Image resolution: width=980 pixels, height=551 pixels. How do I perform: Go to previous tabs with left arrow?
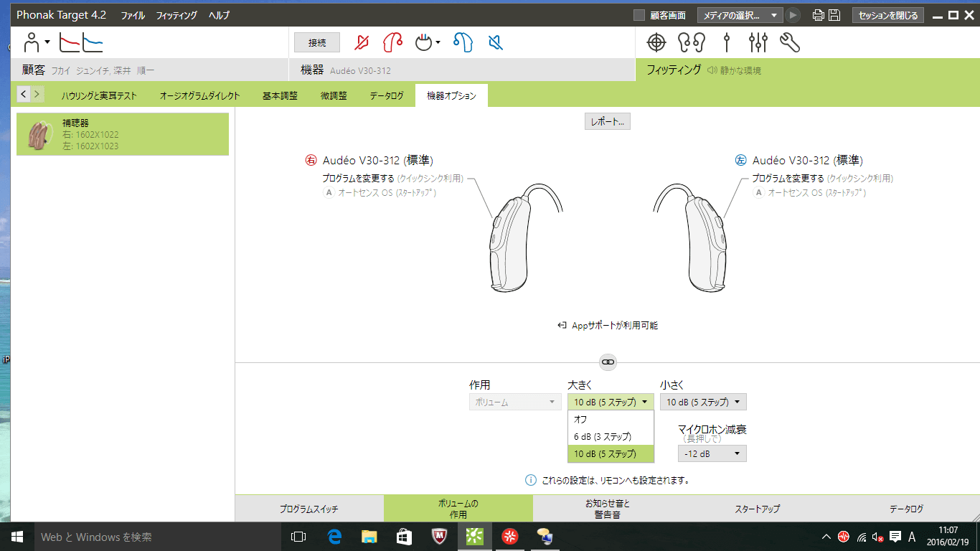point(24,93)
